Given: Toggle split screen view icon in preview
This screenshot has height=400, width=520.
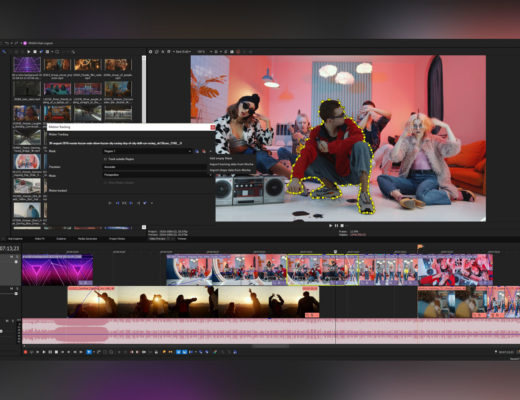Looking at the screenshot, I should coord(169,52).
